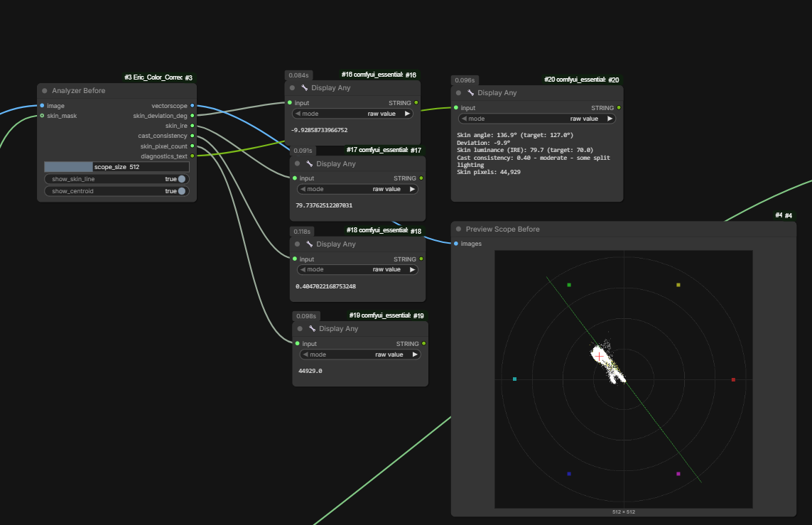Click the 0.084s timing badge
The height and width of the screenshot is (525, 812).
click(x=299, y=75)
